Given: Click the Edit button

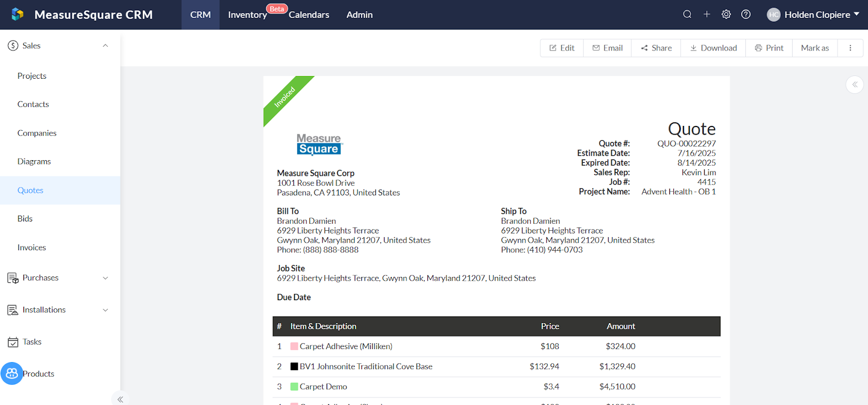Looking at the screenshot, I should (x=562, y=48).
